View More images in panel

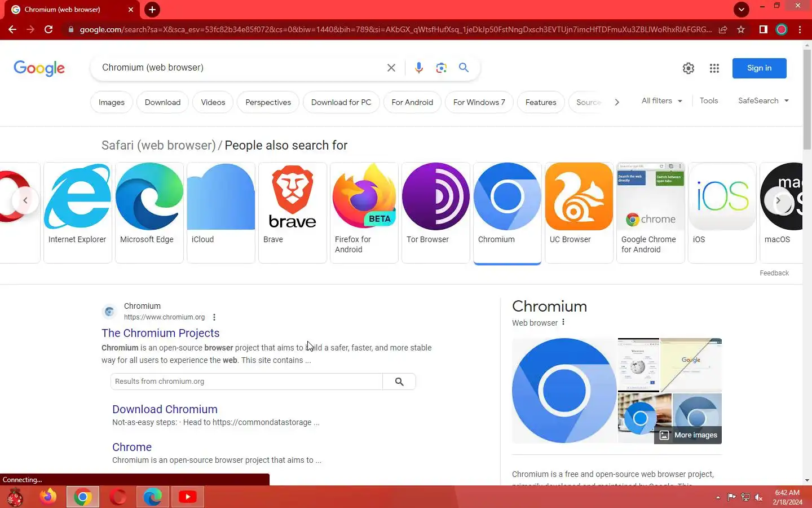[x=688, y=435]
